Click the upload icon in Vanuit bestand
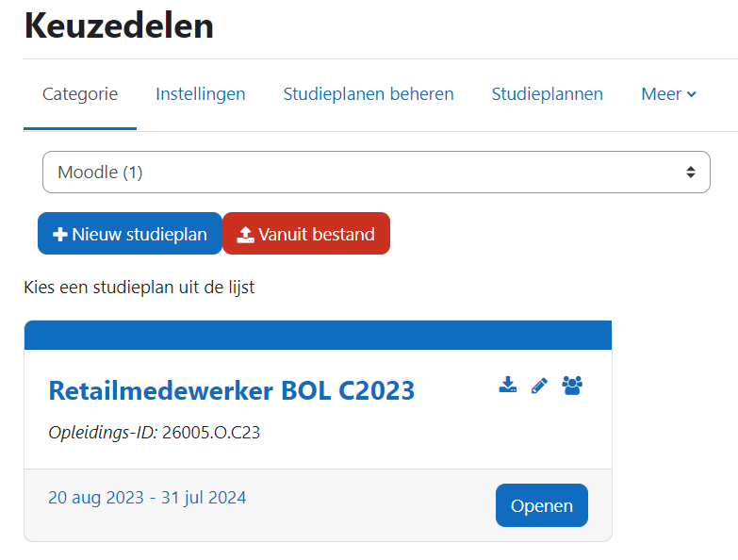The image size is (738, 560). point(245,235)
